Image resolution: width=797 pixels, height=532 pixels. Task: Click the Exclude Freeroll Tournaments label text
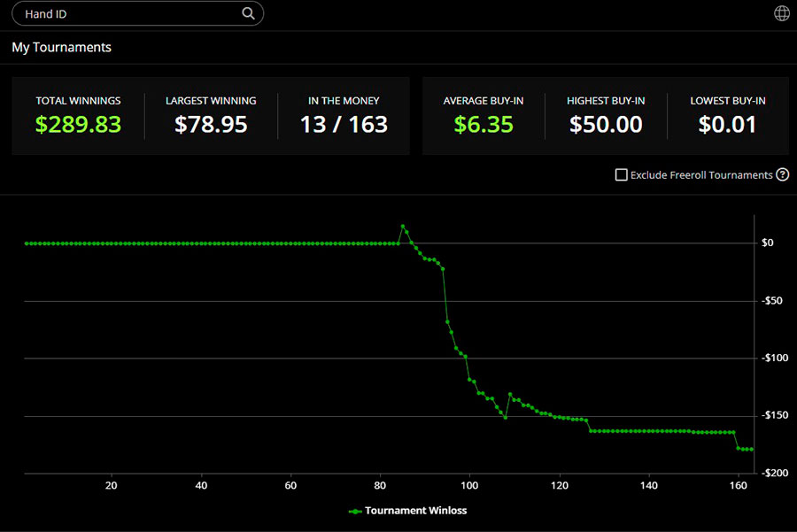[x=700, y=174]
